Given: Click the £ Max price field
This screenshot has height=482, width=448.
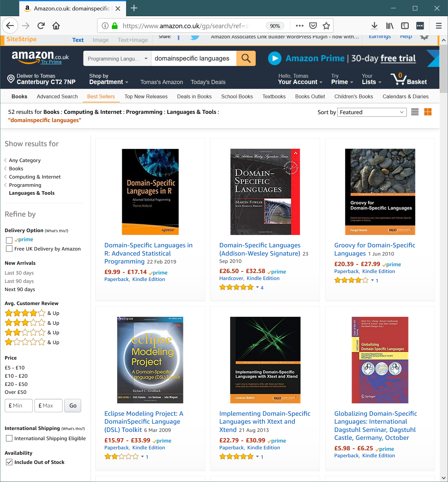Looking at the screenshot, I should [48, 406].
